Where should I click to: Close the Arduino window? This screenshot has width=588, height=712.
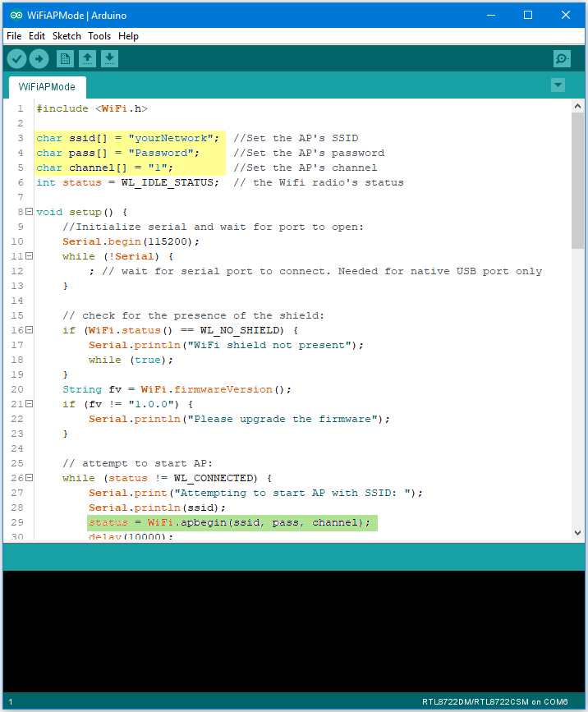click(566, 15)
